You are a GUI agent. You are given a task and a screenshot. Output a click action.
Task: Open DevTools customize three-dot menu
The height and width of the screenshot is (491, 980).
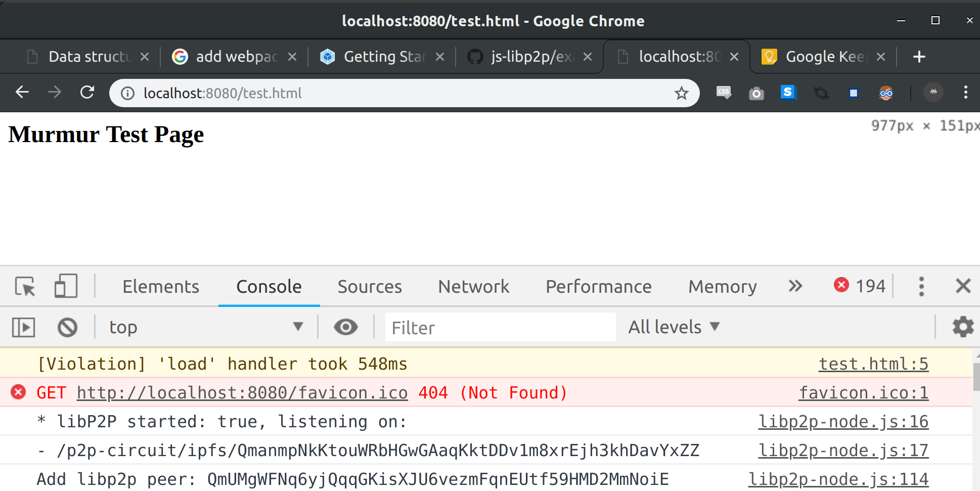click(921, 286)
